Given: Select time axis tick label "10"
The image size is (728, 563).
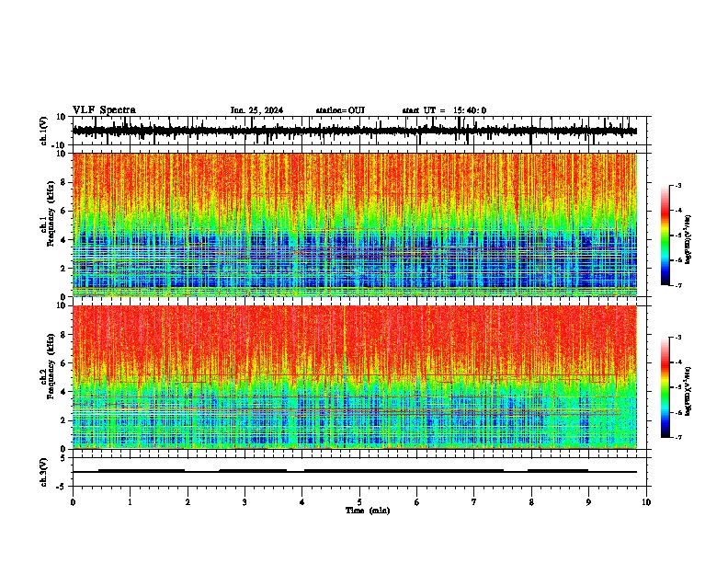Looking at the screenshot, I should tap(646, 502).
